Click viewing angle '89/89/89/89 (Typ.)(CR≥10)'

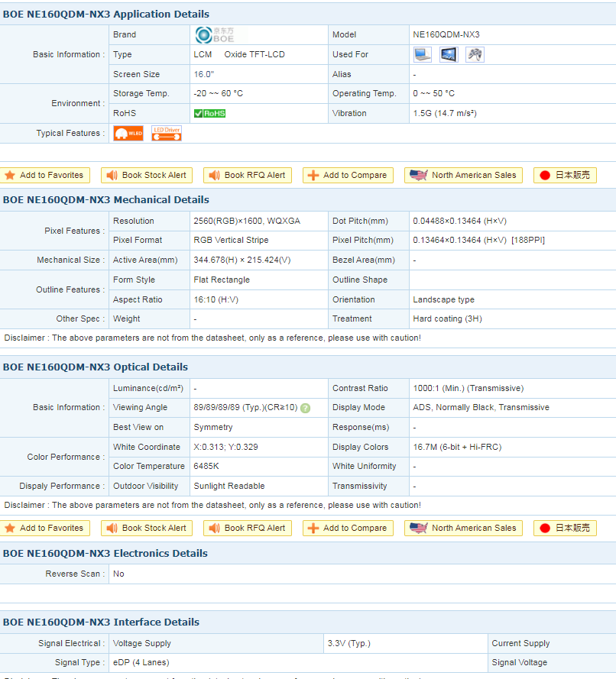click(245, 408)
